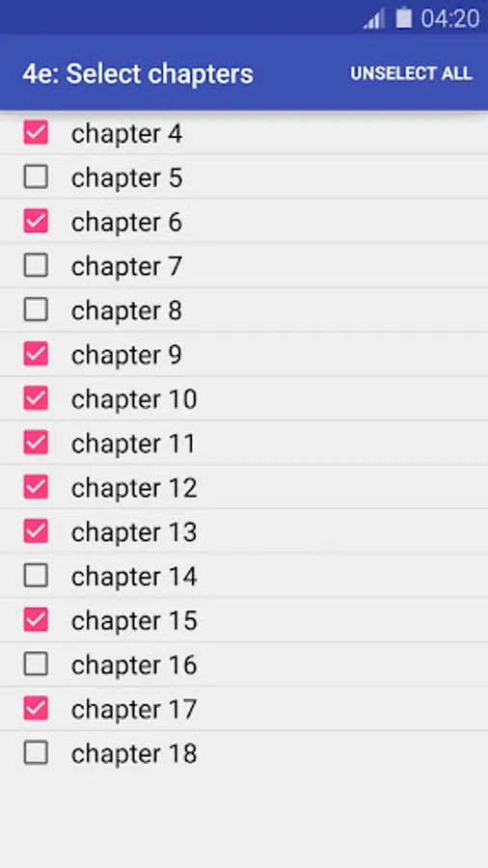Uncheck the chapter 10 checkbox

[36, 398]
